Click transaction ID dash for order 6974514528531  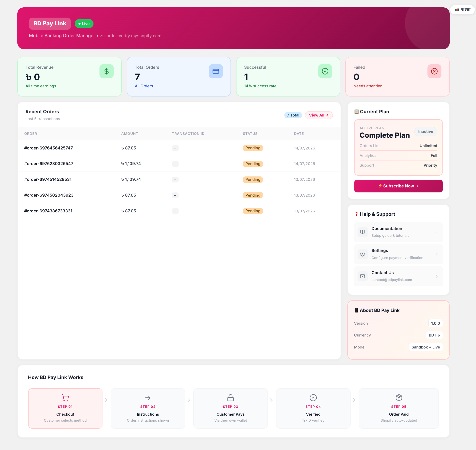tap(175, 179)
